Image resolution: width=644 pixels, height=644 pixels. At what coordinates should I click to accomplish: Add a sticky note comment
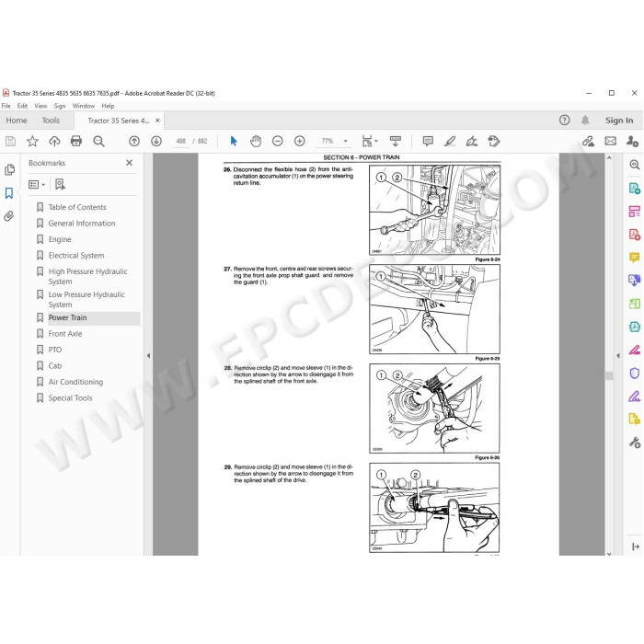click(x=428, y=142)
